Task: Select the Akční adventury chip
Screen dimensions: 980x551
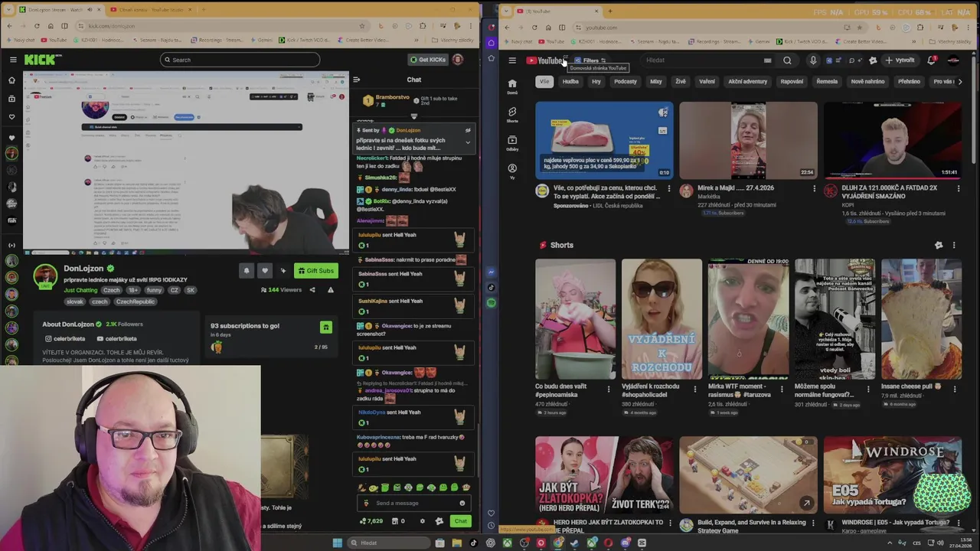Action: coord(747,81)
